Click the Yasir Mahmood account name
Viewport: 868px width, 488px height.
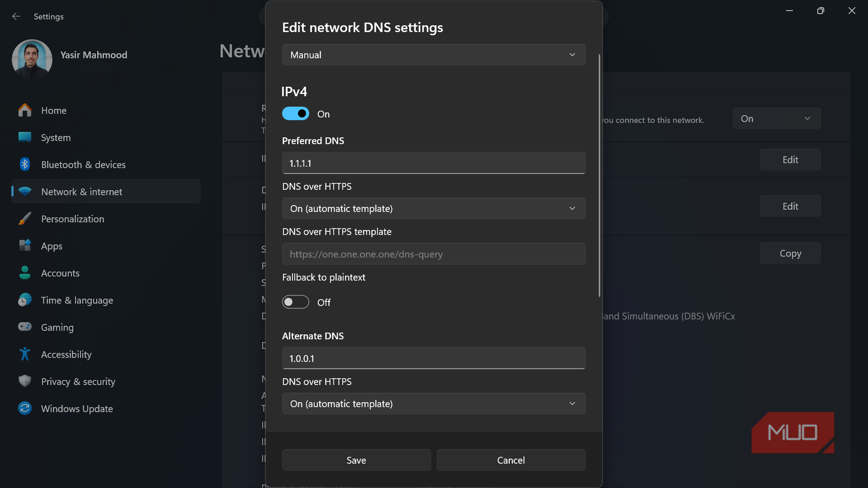click(x=94, y=55)
